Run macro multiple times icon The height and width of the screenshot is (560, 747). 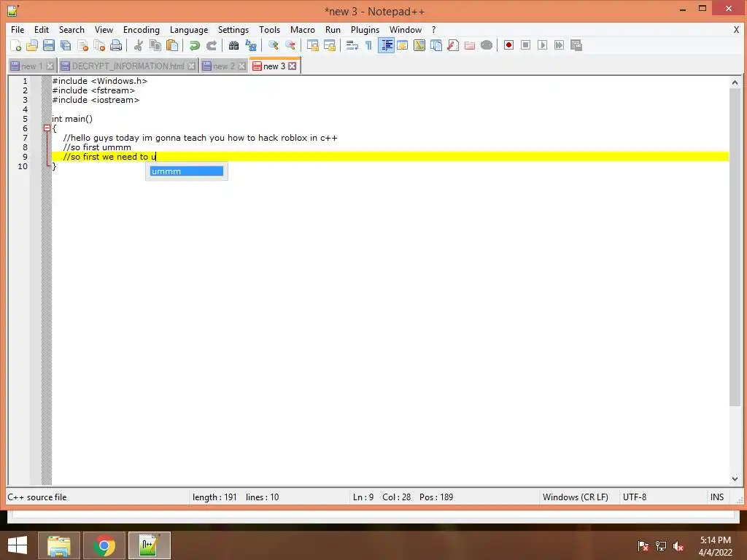tap(560, 45)
